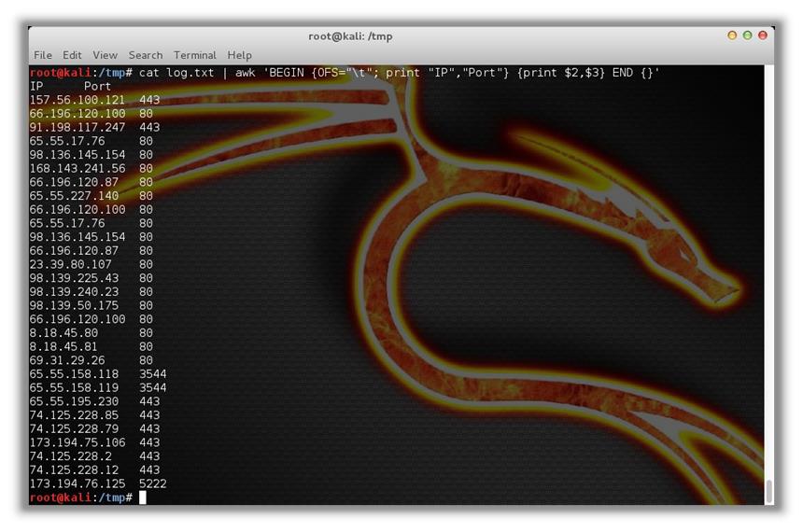Click the root@kali: /tmp window title
Image resolution: width=803 pixels, height=532 pixels.
pyautogui.click(x=350, y=36)
